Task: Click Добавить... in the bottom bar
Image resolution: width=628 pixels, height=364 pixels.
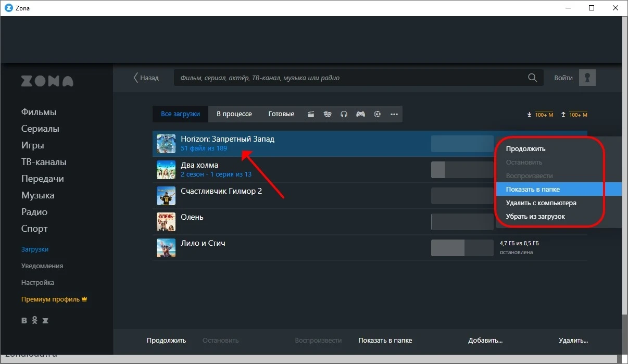Action: [485, 340]
